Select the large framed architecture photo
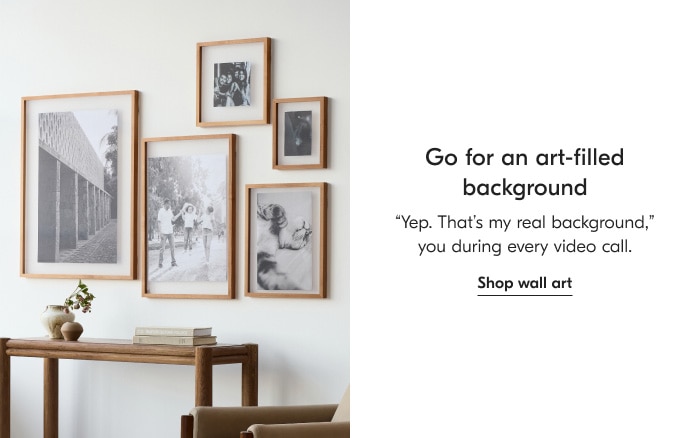The image size is (700, 438). (x=79, y=185)
